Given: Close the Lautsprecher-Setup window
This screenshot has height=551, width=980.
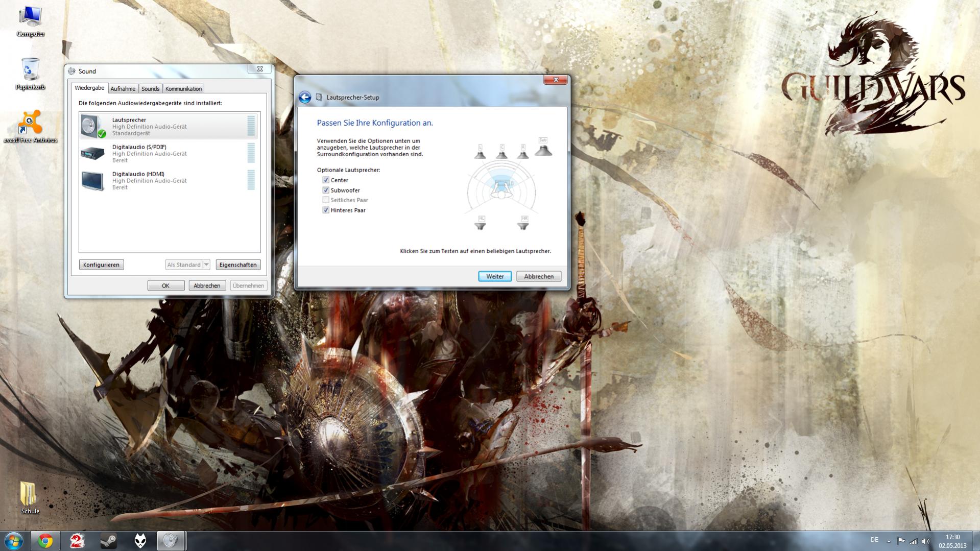Looking at the screenshot, I should (x=556, y=80).
